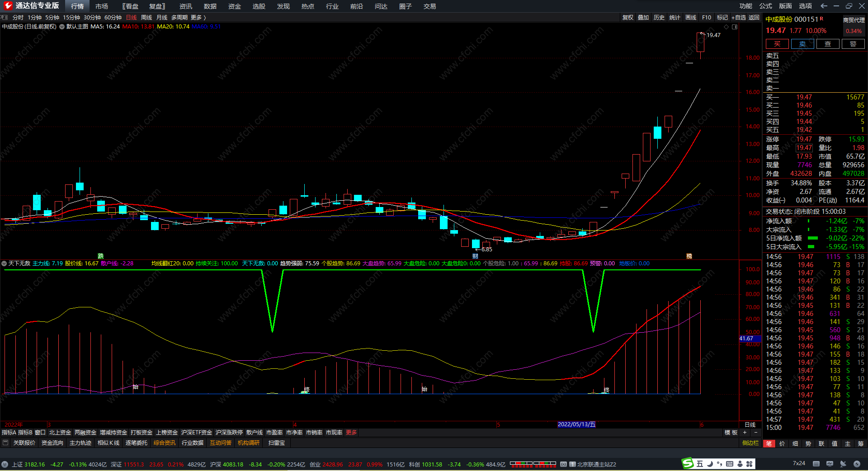
Task: Switch the tick panel to 细 view
Action: pos(795,444)
